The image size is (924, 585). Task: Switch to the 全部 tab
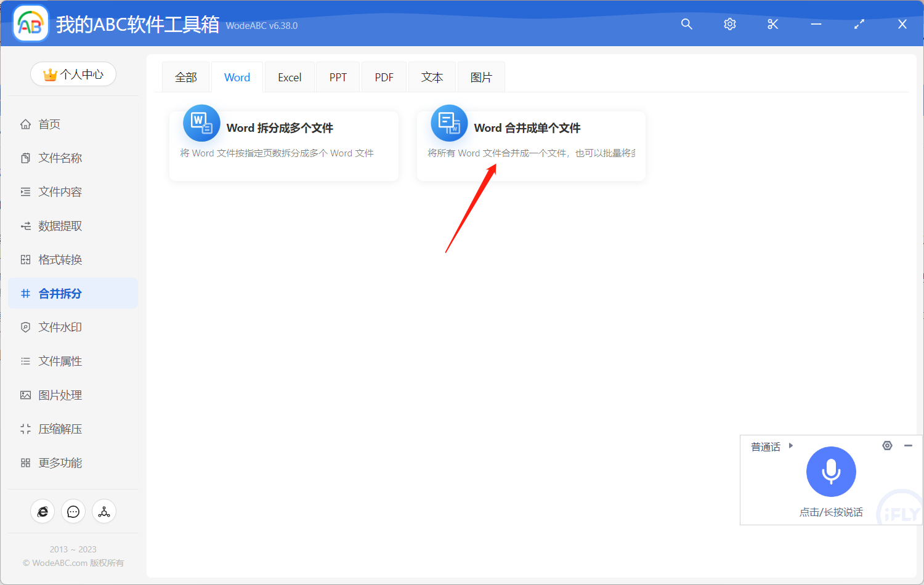185,76
